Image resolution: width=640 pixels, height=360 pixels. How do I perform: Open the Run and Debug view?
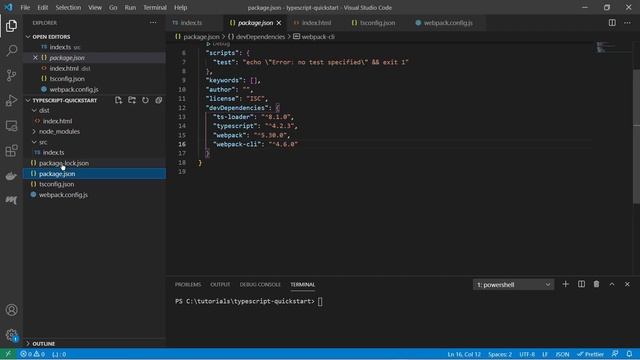pos(11,100)
